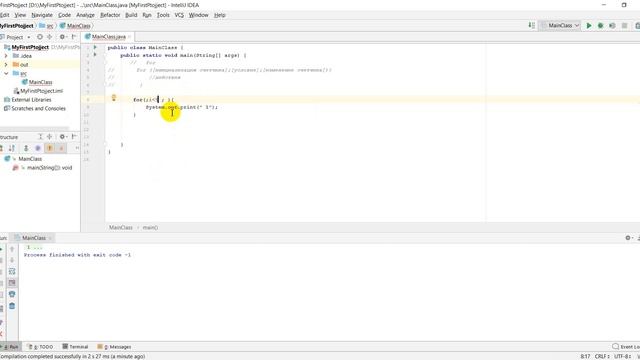Select External Libraries node
This screenshot has height=360, width=640.
[x=31, y=100]
